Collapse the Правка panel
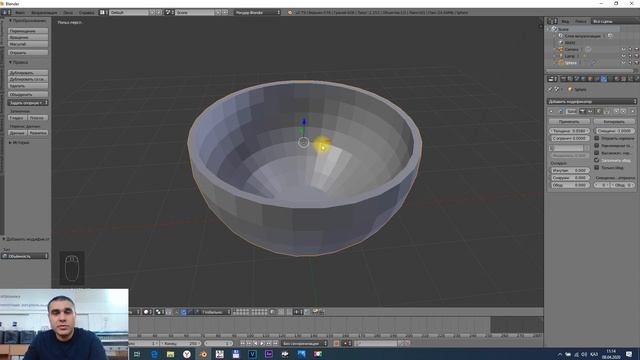640x360 pixels. pyautogui.click(x=19, y=62)
